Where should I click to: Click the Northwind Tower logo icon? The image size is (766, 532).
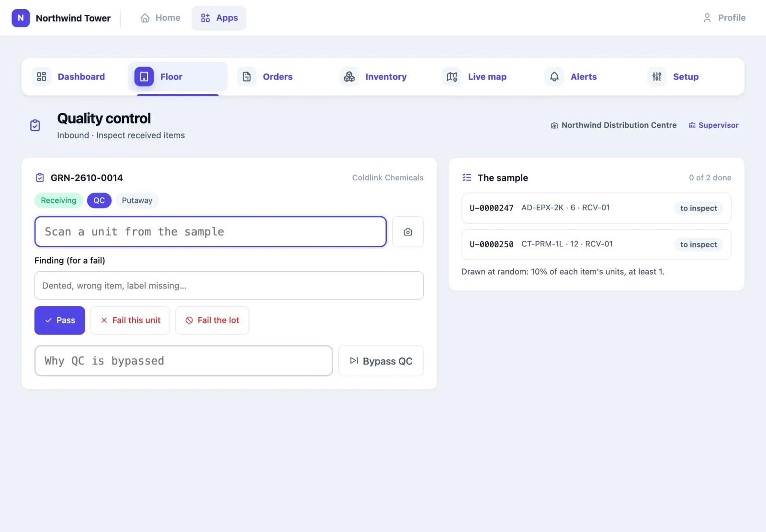click(21, 18)
